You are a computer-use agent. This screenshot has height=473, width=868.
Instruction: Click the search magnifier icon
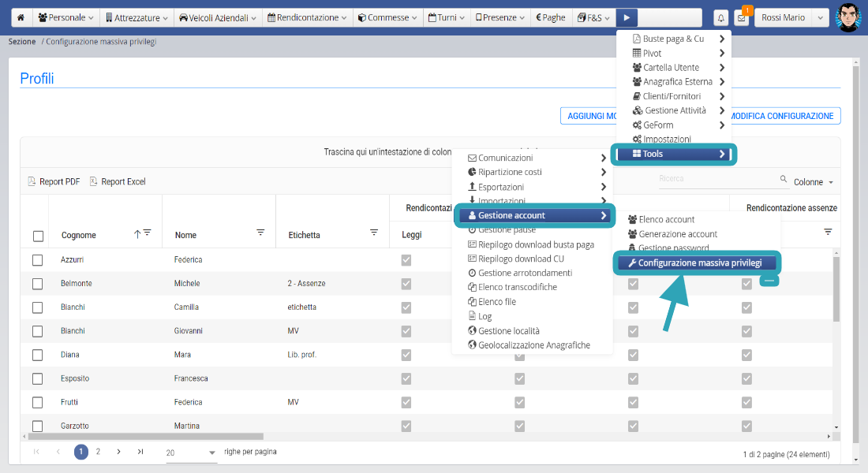click(x=784, y=180)
